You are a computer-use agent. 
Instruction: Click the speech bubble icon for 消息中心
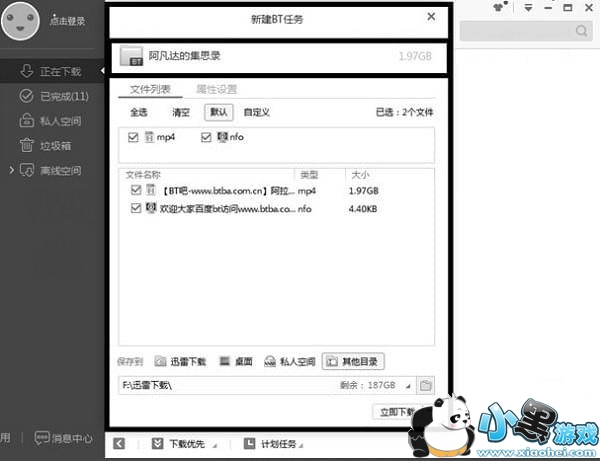pos(42,438)
